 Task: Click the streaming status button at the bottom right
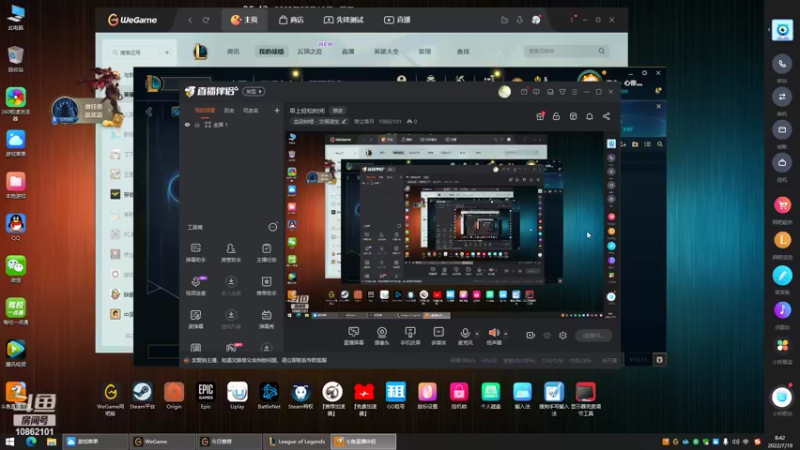pos(593,335)
